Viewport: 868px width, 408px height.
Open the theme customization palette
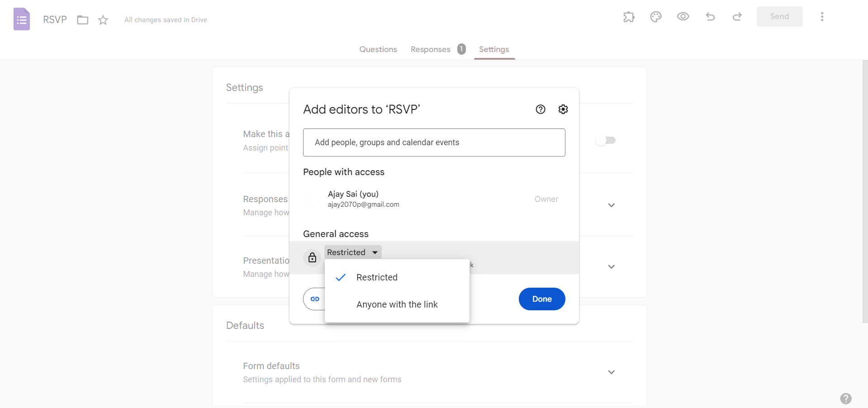pos(656,17)
